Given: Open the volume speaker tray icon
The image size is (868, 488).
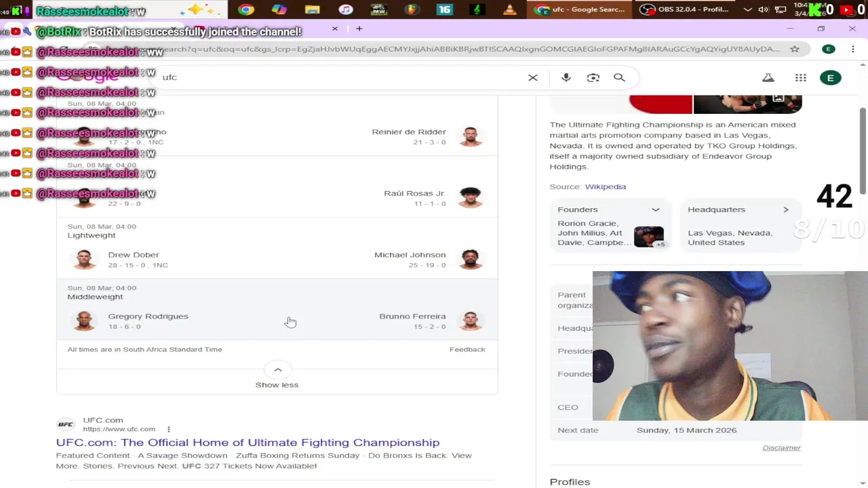Looking at the screenshot, I should (764, 9).
